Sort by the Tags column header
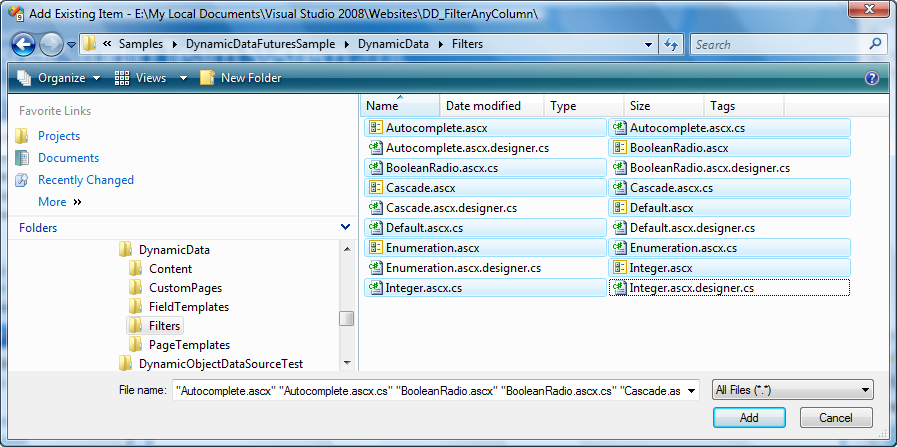The height and width of the screenshot is (447, 897). coord(744,106)
